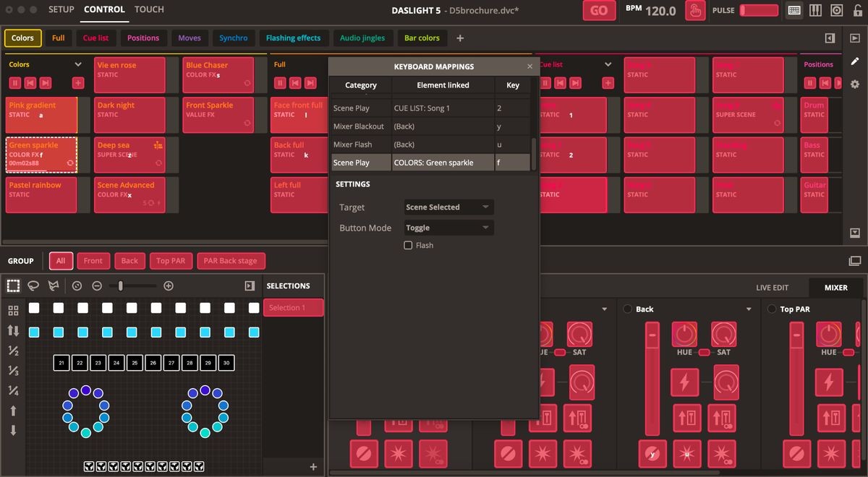
Task: Enable the Flash checkbox
Action: (408, 246)
